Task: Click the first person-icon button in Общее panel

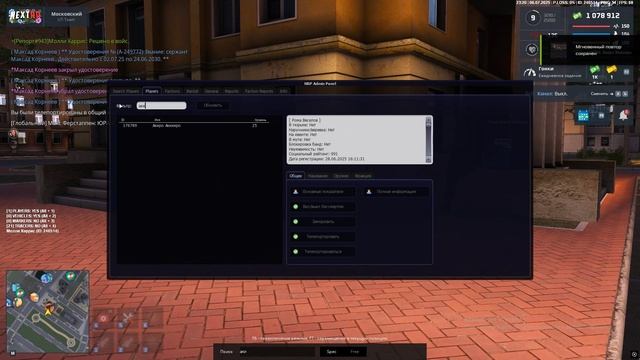Action: click(322, 191)
